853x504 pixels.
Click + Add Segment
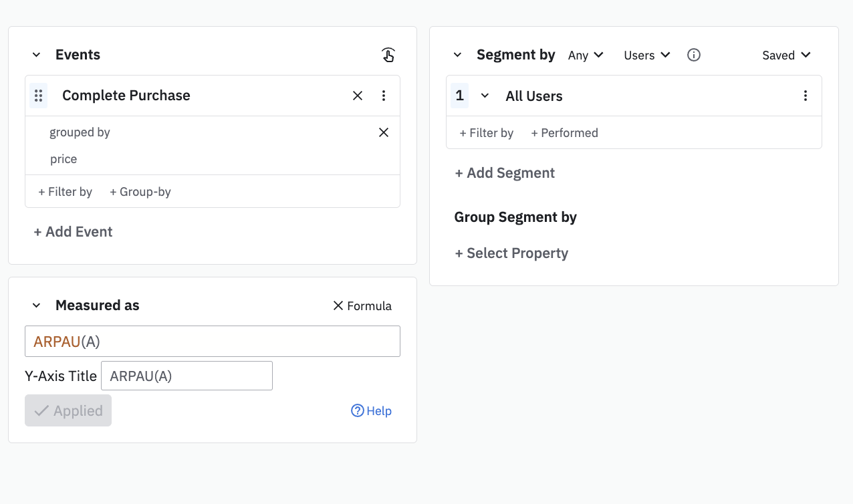[x=505, y=173]
